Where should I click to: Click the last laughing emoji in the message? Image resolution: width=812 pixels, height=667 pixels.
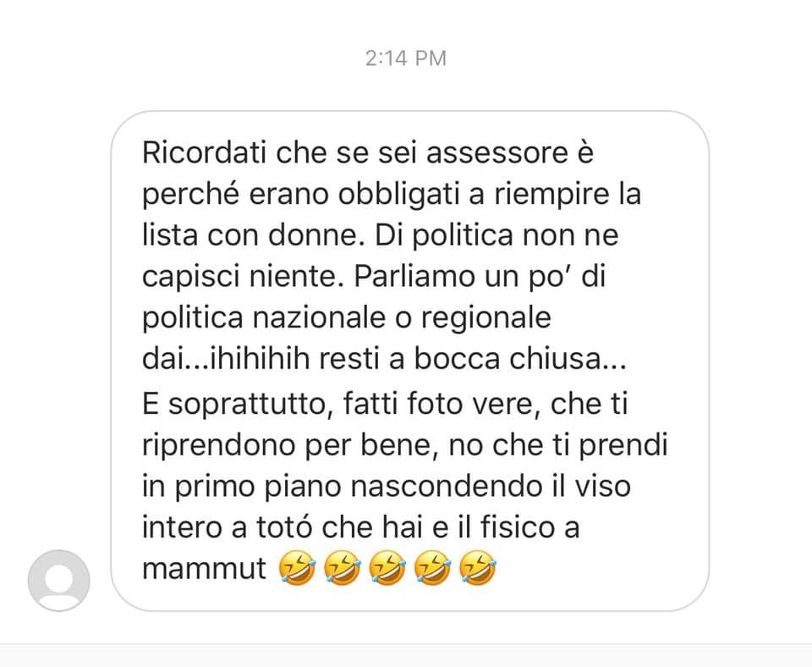[x=477, y=568]
